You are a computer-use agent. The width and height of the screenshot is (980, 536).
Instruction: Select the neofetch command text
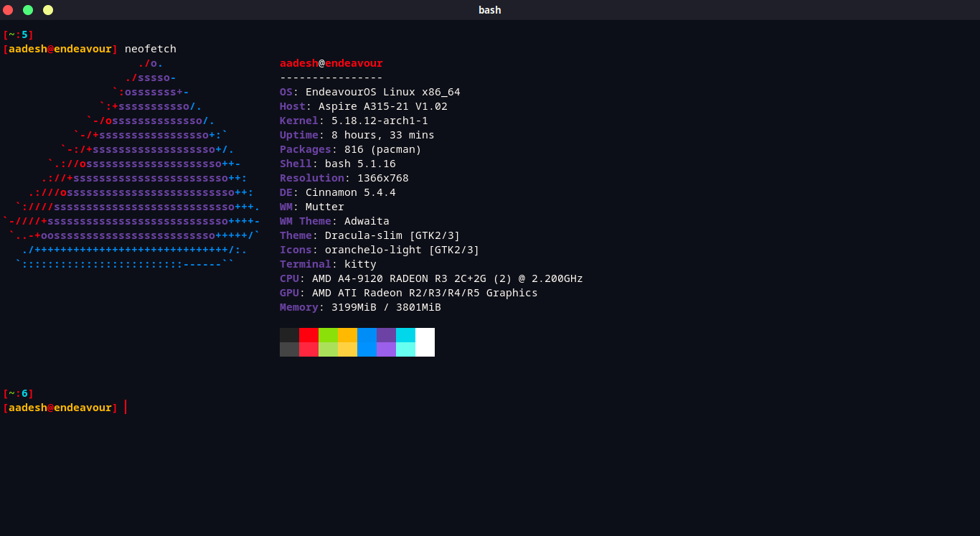150,48
